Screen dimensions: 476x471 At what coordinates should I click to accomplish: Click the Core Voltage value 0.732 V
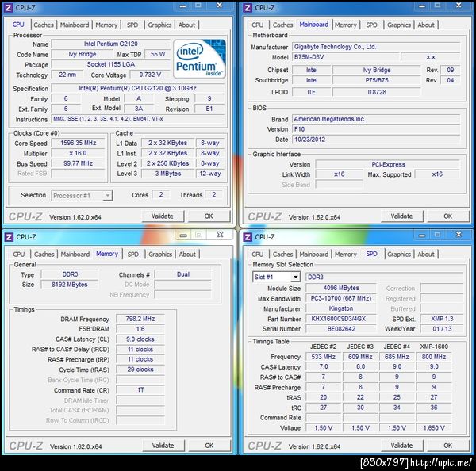(150, 75)
